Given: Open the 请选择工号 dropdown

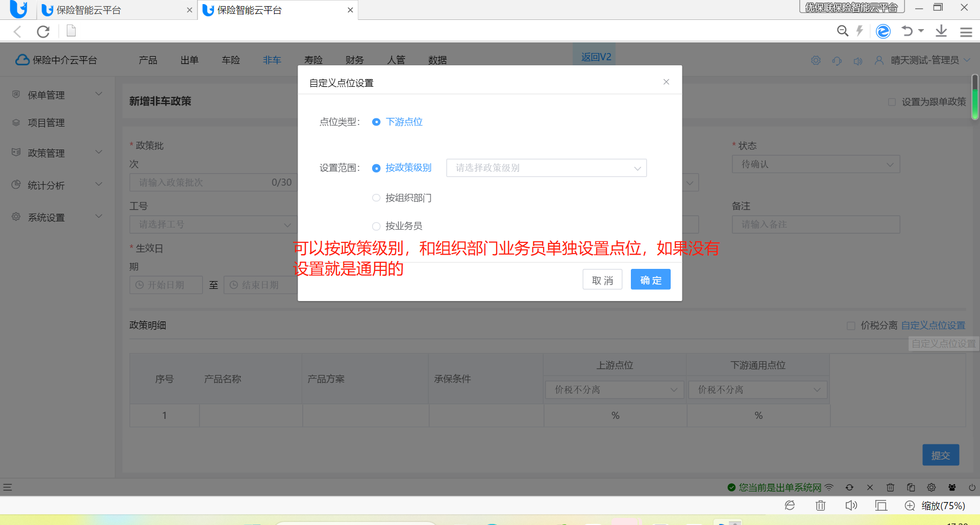Looking at the screenshot, I should pos(212,224).
